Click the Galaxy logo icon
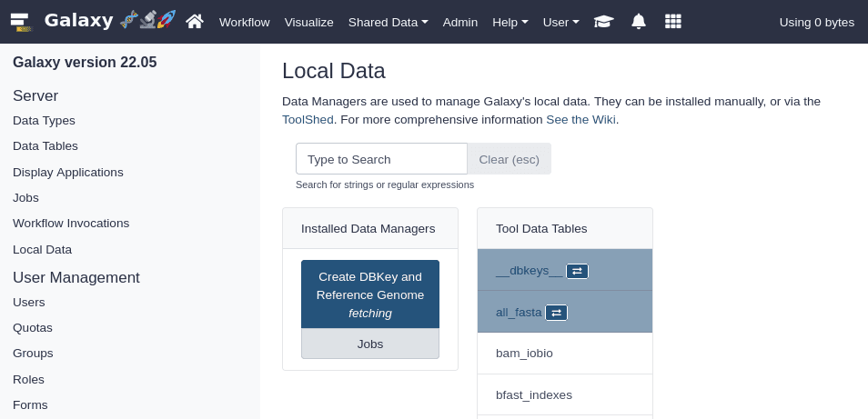This screenshot has width=868, height=419. (x=20, y=22)
